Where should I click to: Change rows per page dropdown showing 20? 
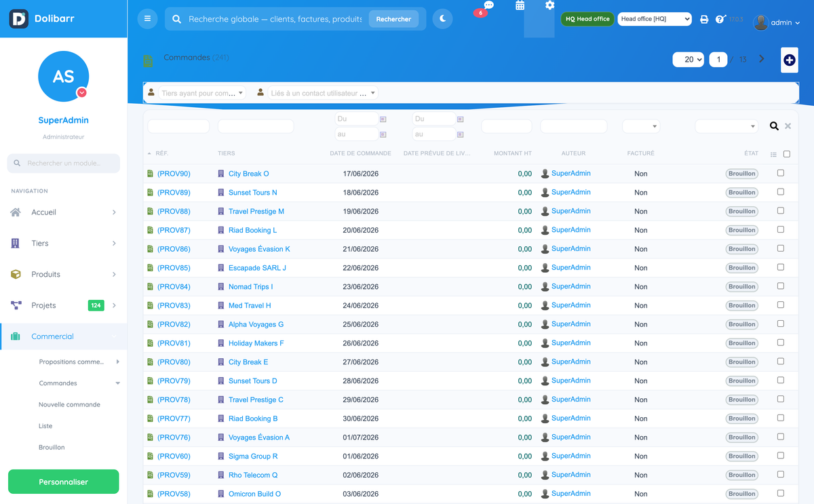tap(689, 60)
